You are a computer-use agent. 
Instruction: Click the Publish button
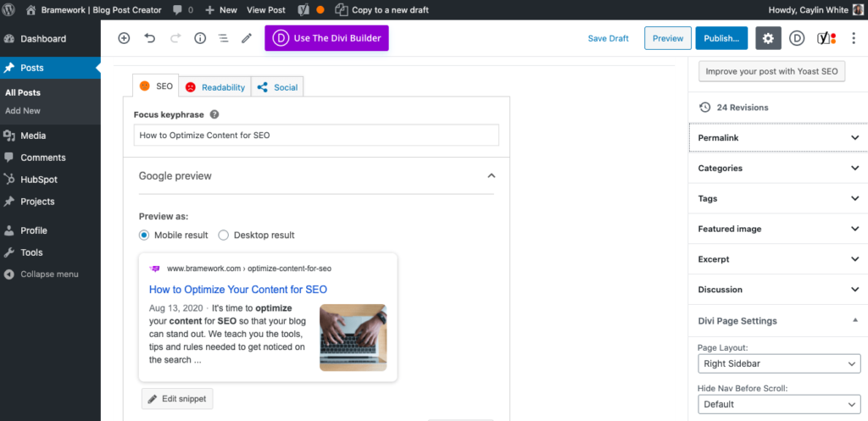point(721,38)
